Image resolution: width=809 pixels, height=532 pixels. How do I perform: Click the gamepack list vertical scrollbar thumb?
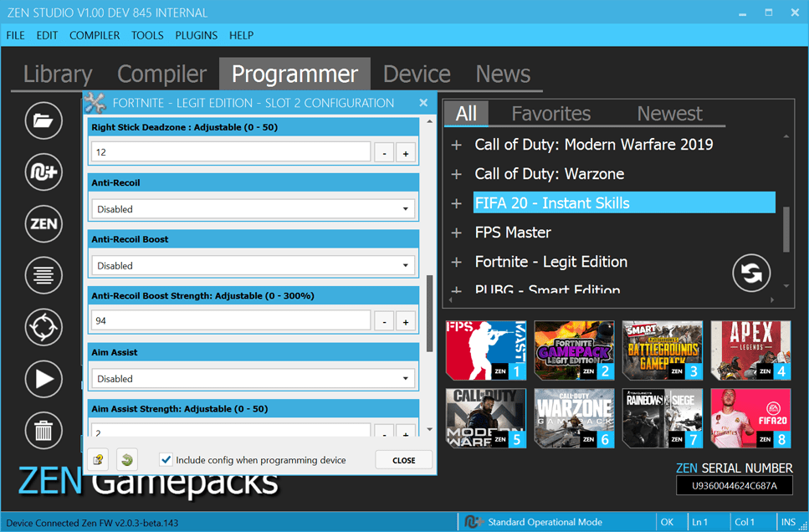(x=786, y=229)
